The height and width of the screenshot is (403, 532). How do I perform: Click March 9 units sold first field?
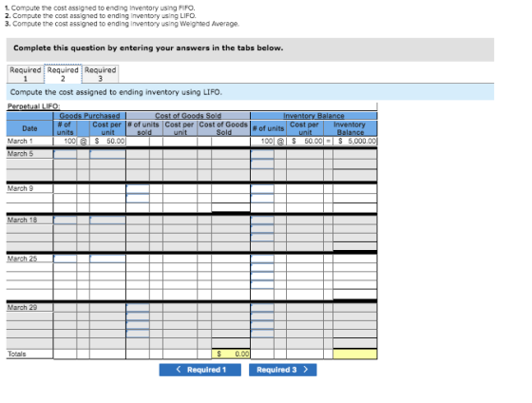[x=138, y=189]
